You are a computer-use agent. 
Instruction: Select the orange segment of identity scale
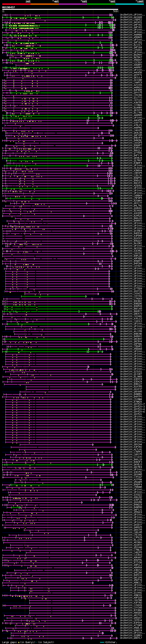(x=45, y=4)
